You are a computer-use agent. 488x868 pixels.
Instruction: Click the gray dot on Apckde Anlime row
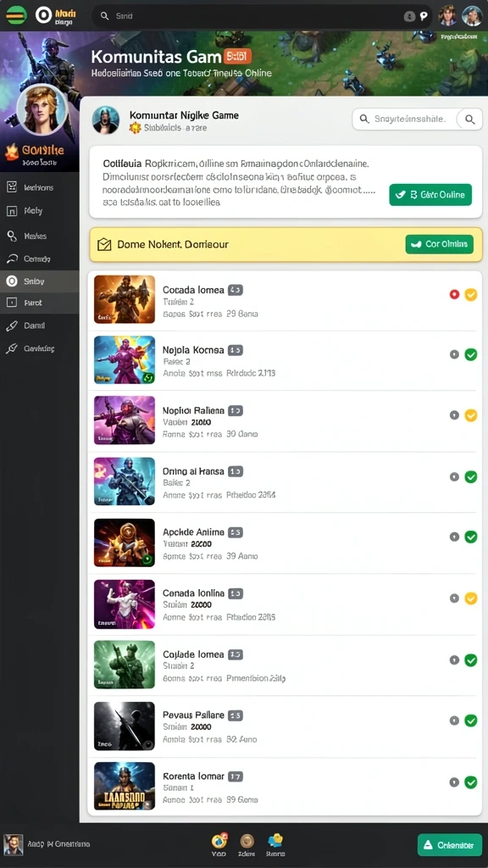454,537
